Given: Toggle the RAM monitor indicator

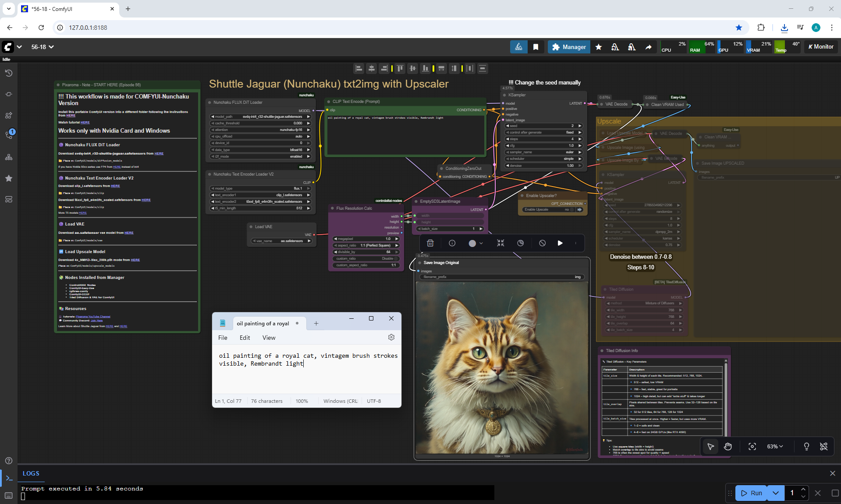Looking at the screenshot, I should pos(702,47).
